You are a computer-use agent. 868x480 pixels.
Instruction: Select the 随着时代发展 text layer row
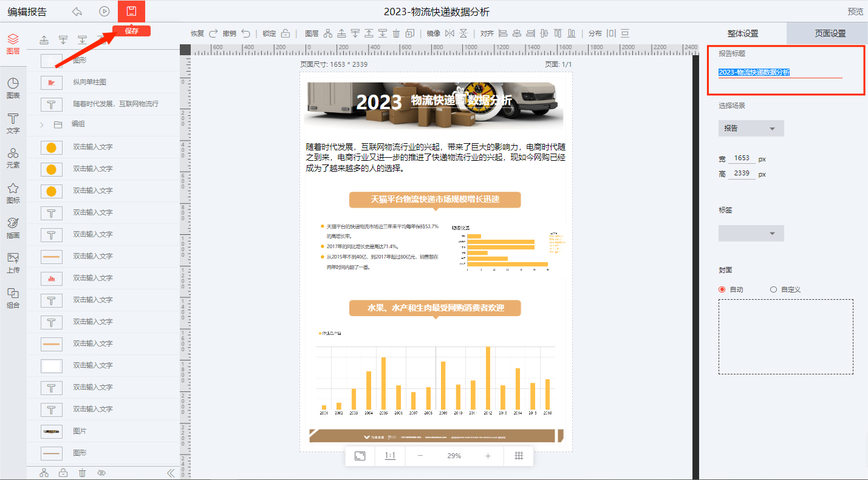103,104
